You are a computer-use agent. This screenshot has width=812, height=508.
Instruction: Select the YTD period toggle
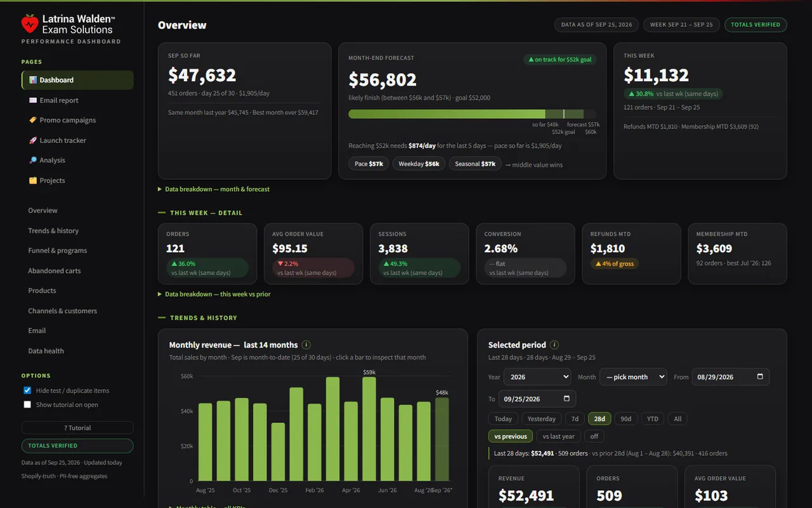653,418
